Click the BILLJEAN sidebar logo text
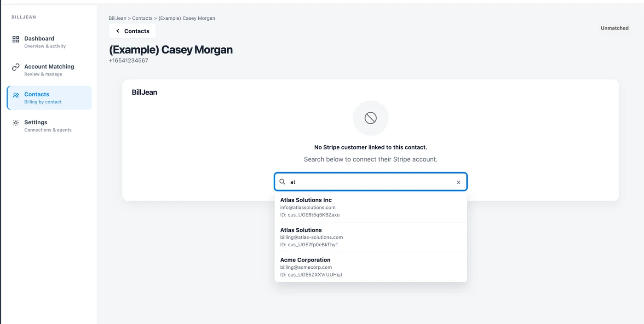 click(x=24, y=17)
